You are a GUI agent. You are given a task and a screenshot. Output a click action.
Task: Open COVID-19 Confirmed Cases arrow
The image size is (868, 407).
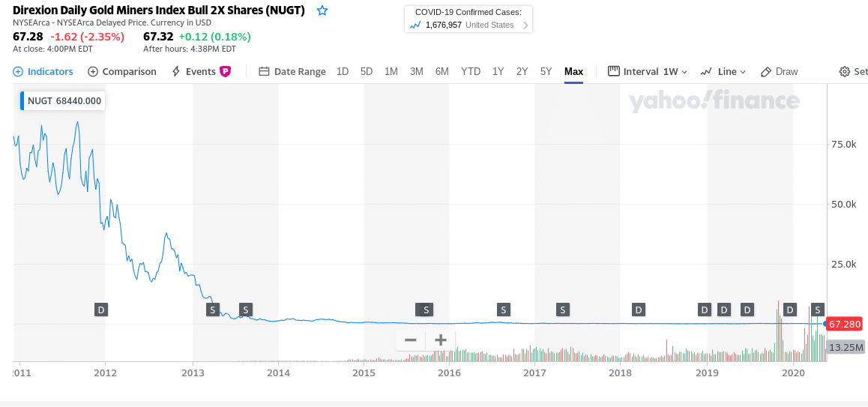pos(525,25)
